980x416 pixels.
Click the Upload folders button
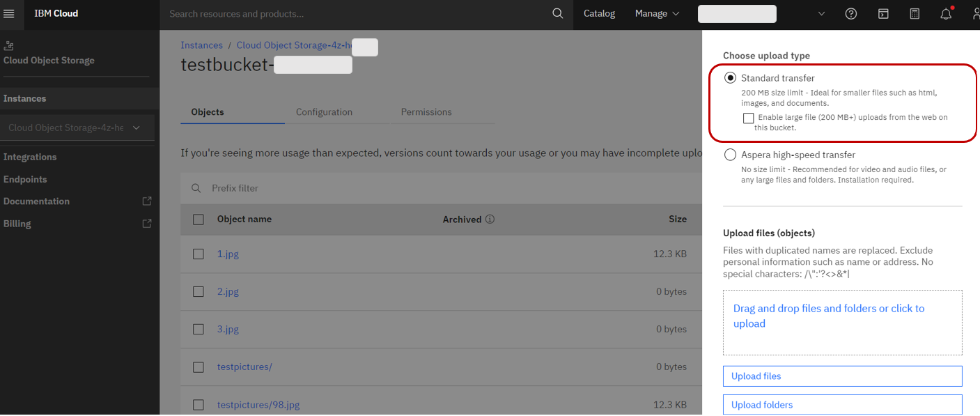(843, 405)
